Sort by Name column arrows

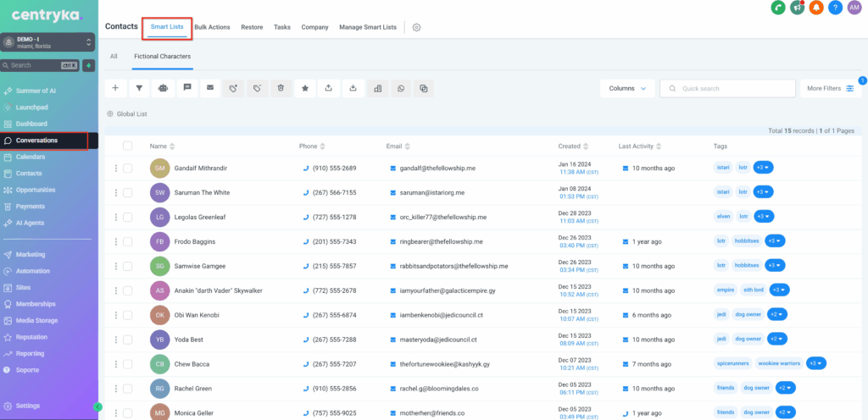[x=172, y=146]
